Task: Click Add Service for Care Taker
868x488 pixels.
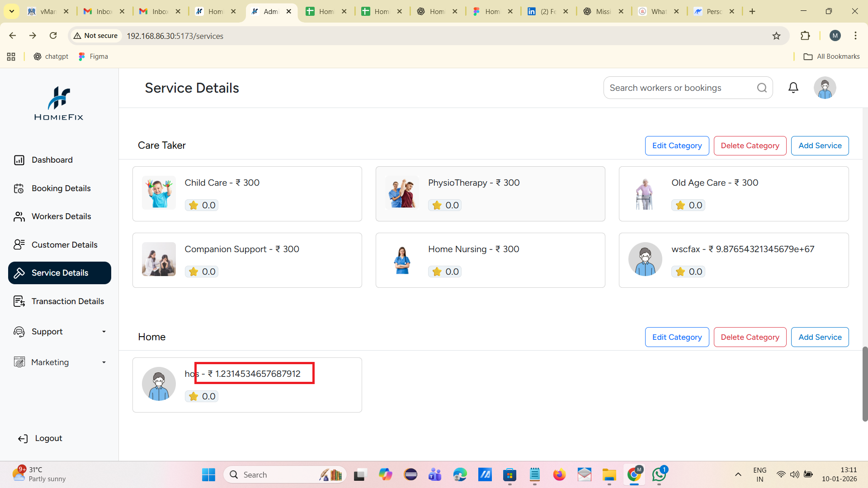Action: click(820, 145)
